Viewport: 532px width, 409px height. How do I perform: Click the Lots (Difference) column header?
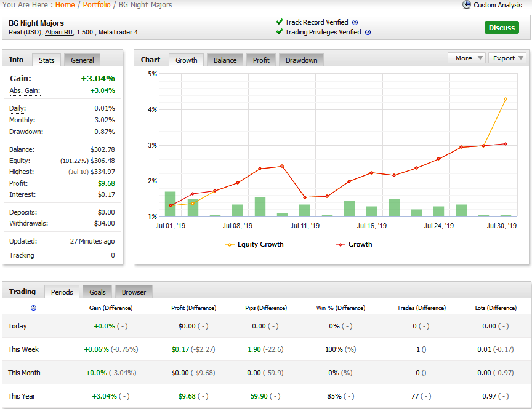tap(496, 308)
